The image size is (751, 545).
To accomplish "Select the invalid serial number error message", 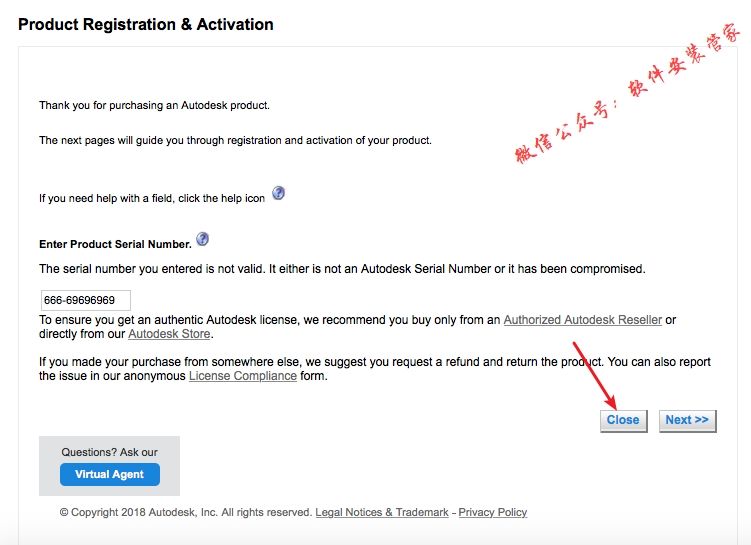I will pos(342,269).
